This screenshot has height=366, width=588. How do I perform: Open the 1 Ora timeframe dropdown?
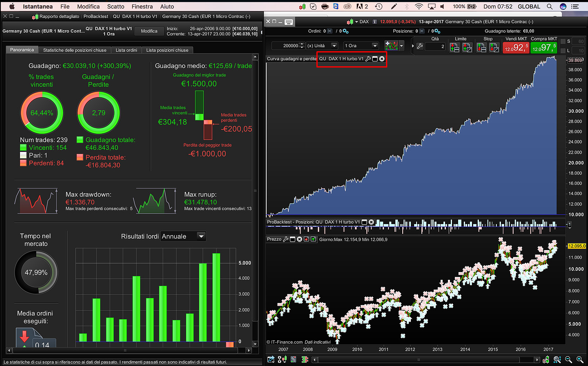pos(361,46)
